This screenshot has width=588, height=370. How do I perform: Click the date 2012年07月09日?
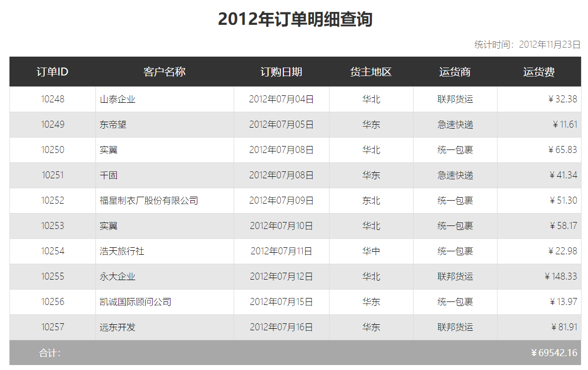pyautogui.click(x=281, y=200)
